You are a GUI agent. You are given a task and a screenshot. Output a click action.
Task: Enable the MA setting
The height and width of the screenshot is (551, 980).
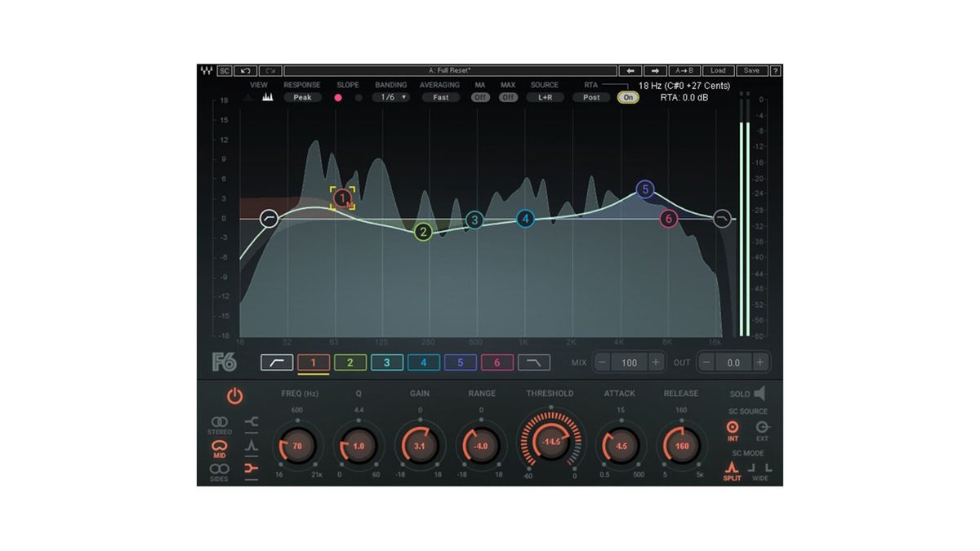tap(481, 97)
